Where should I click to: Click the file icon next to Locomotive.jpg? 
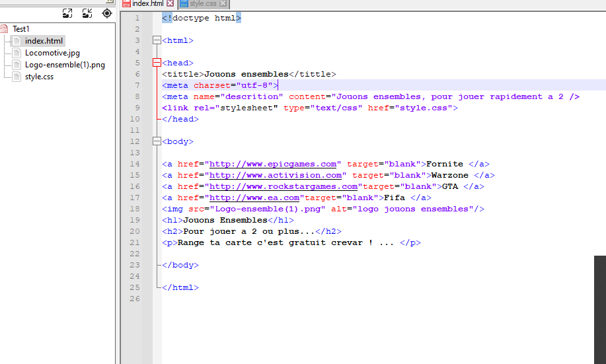(x=17, y=53)
